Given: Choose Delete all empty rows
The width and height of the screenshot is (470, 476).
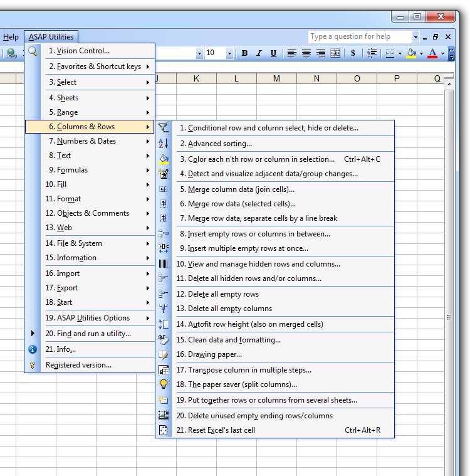Looking at the screenshot, I should point(276,294).
